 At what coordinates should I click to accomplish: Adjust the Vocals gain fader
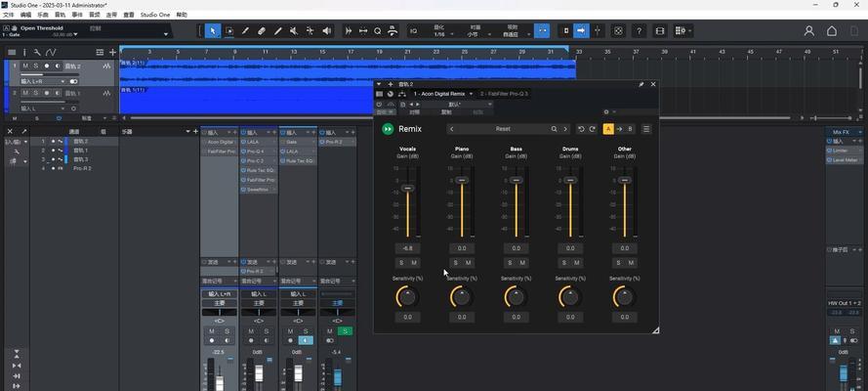(408, 189)
